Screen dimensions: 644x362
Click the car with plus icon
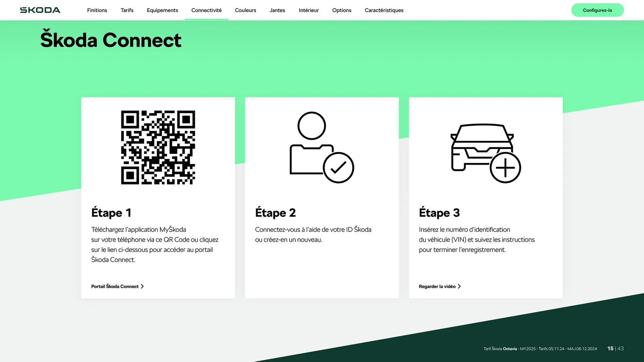(485, 153)
